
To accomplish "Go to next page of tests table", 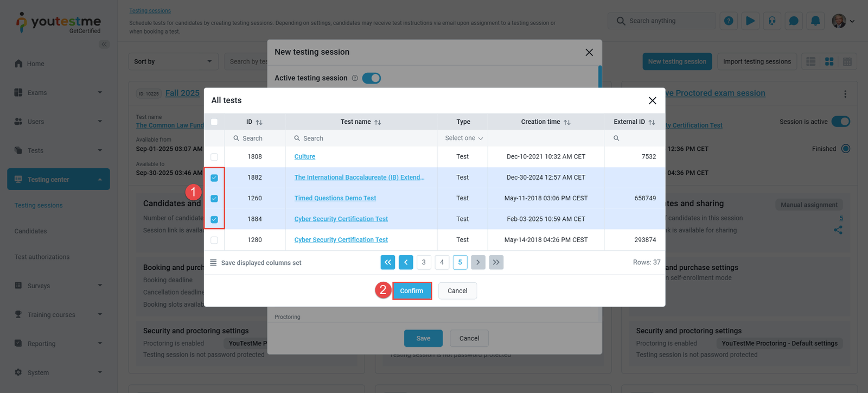I will [478, 262].
